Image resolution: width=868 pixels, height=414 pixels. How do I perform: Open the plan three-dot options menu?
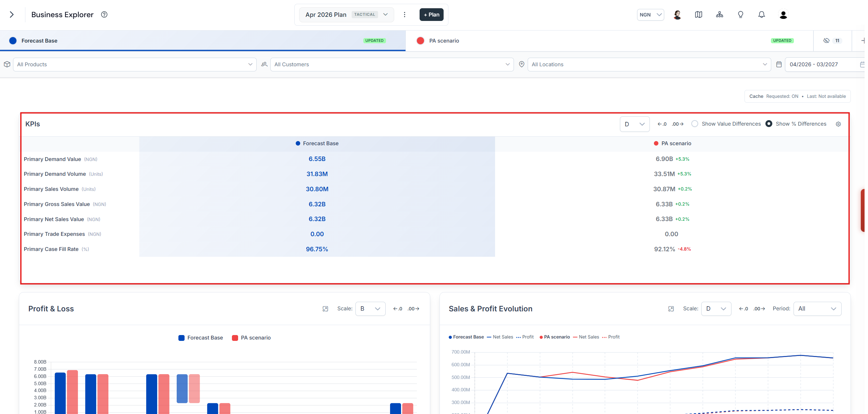coord(404,14)
